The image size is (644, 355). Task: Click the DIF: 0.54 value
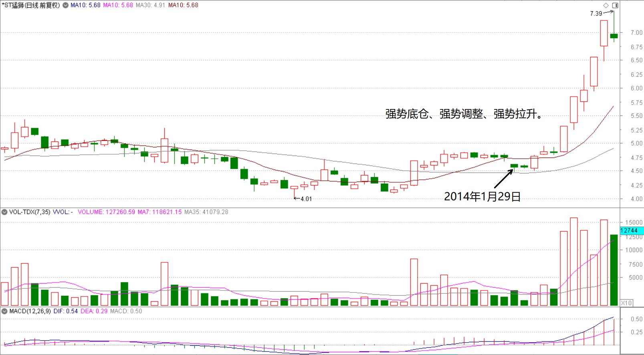[x=65, y=311]
